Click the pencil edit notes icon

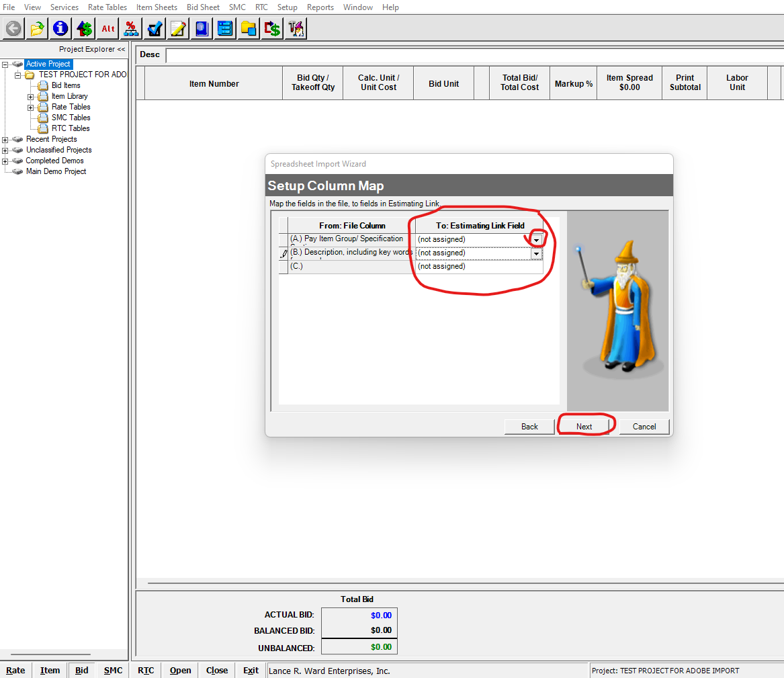tap(177, 28)
